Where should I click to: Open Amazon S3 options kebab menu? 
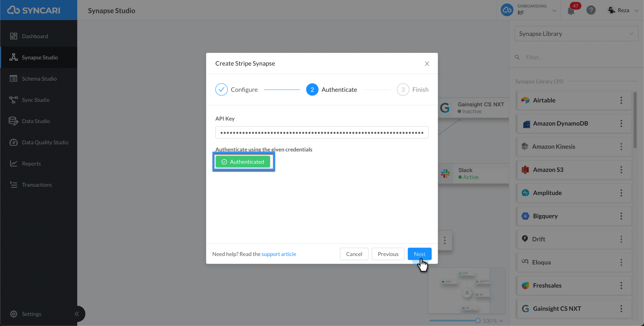point(621,170)
